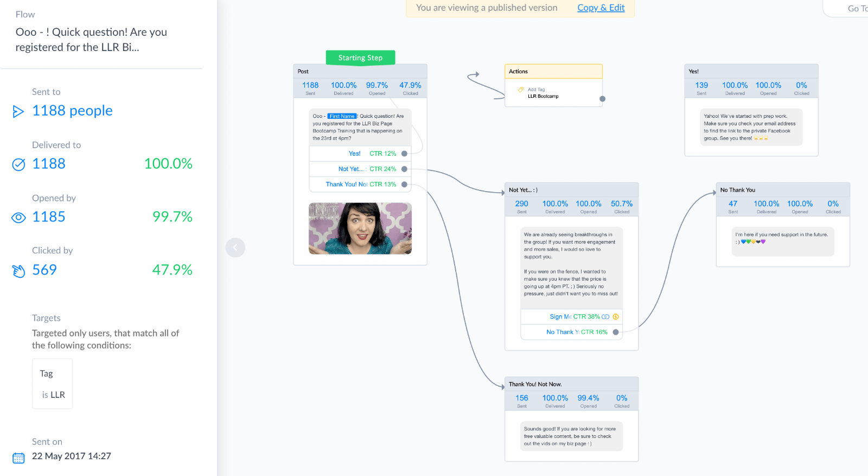The height and width of the screenshot is (476, 868).
Task: Click the No Thank You connector dot
Action: (616, 332)
